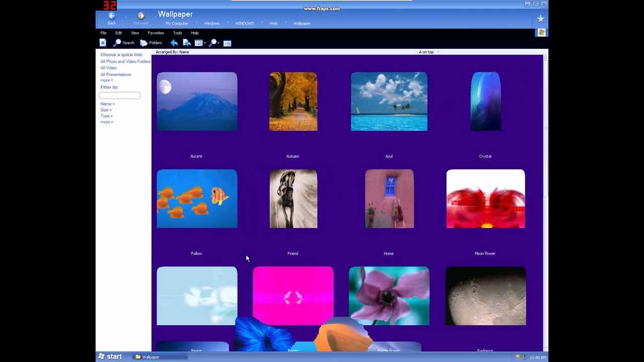
Task: Click the Friend file name label
Action: tap(293, 253)
